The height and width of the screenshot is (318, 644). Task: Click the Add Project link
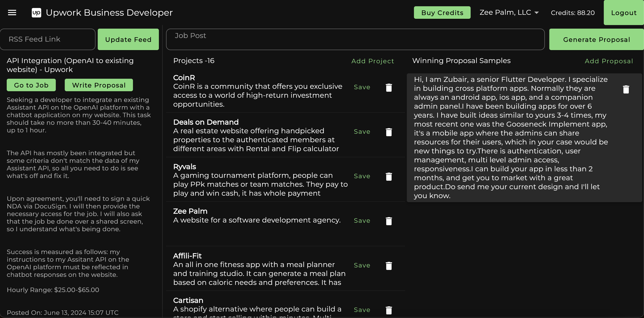(x=373, y=61)
